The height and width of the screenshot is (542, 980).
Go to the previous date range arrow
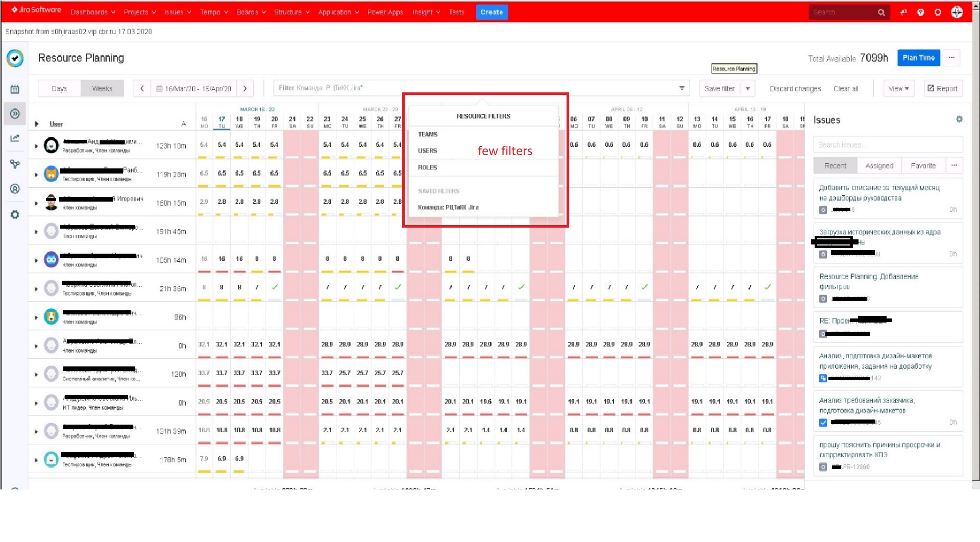click(x=142, y=88)
